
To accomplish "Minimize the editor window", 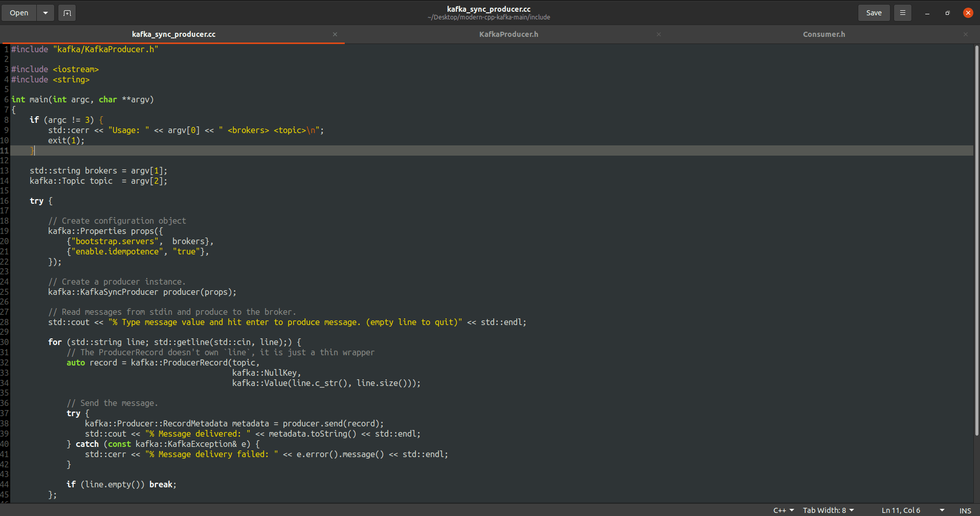I will pos(927,13).
